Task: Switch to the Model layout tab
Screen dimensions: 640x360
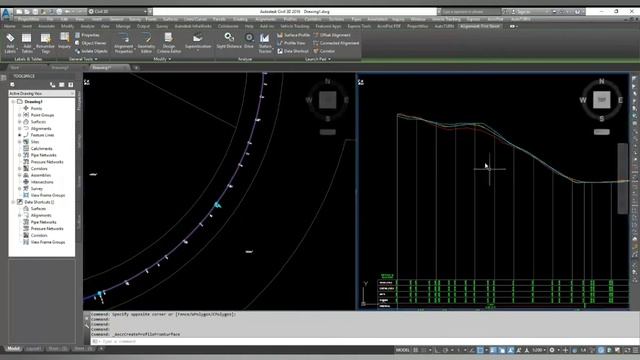Action: click(x=13, y=349)
